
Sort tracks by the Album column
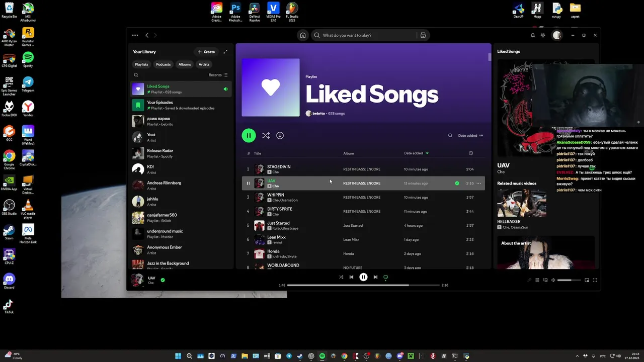[x=349, y=153]
